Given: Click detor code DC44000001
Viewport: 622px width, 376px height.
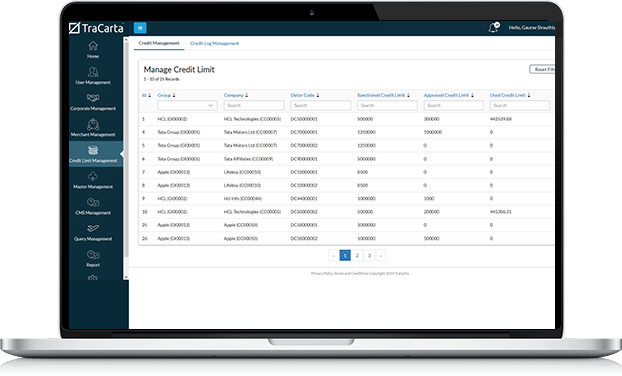Looking at the screenshot, I should tap(304, 199).
